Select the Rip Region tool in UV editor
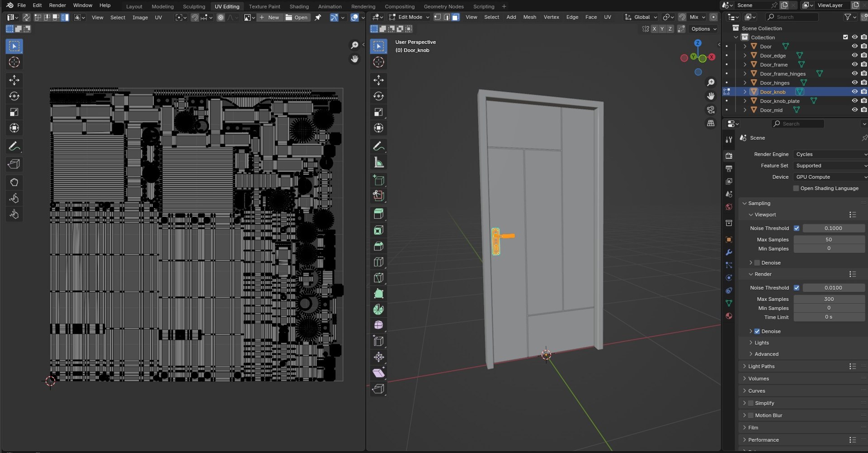The width and height of the screenshot is (868, 453). tap(14, 164)
